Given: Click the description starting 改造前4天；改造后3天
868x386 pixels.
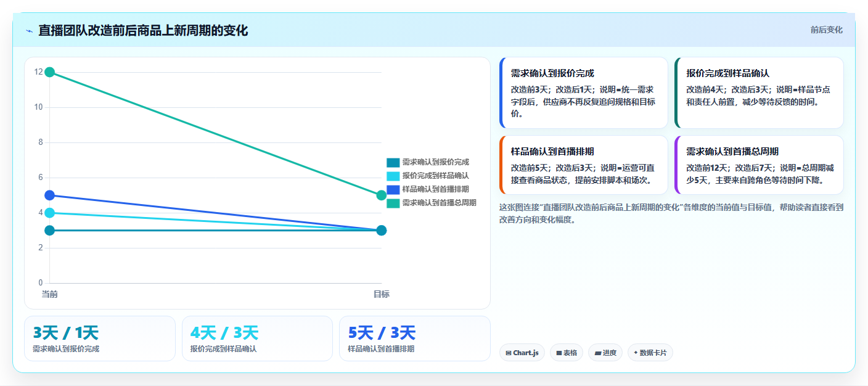Looking at the screenshot, I should click(758, 96).
